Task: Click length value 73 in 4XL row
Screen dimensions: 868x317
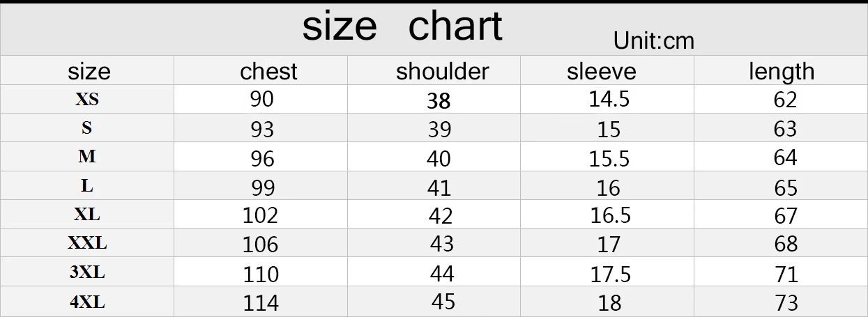Action: (786, 302)
